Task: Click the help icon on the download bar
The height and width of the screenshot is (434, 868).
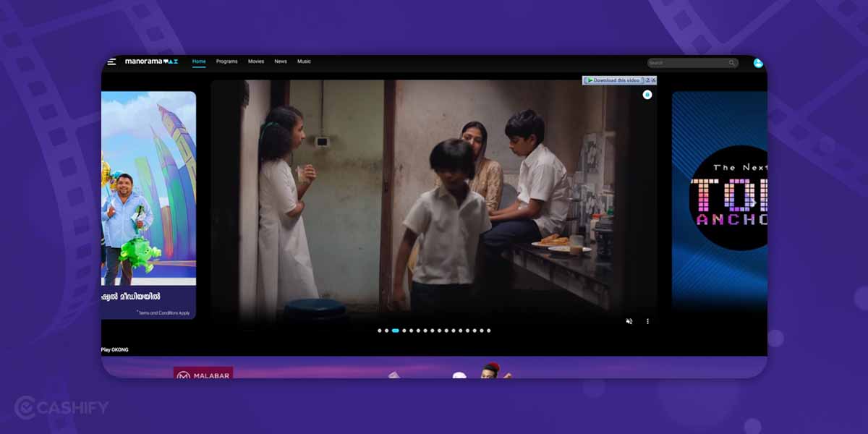Action: click(648, 80)
